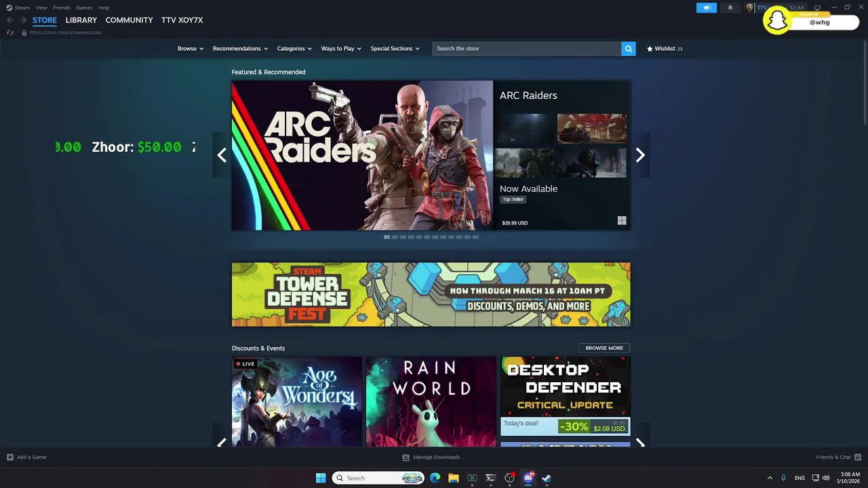Open the TTV XOY7X profile tab
This screenshot has height=488, width=868.
coord(182,20)
